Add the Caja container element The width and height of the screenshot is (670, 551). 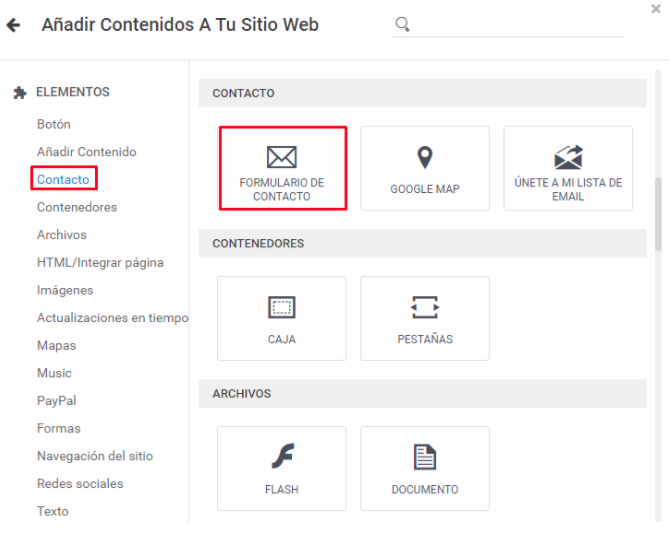pos(282,318)
